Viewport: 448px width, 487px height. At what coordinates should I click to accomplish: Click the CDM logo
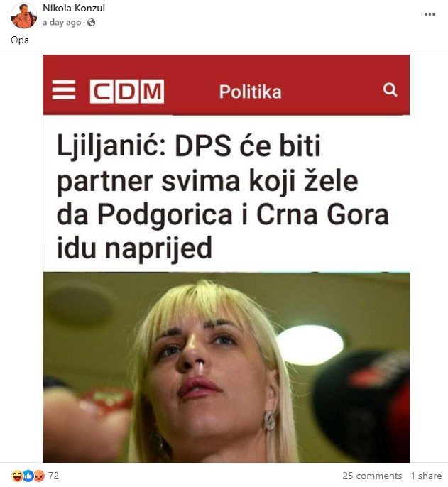point(127,92)
